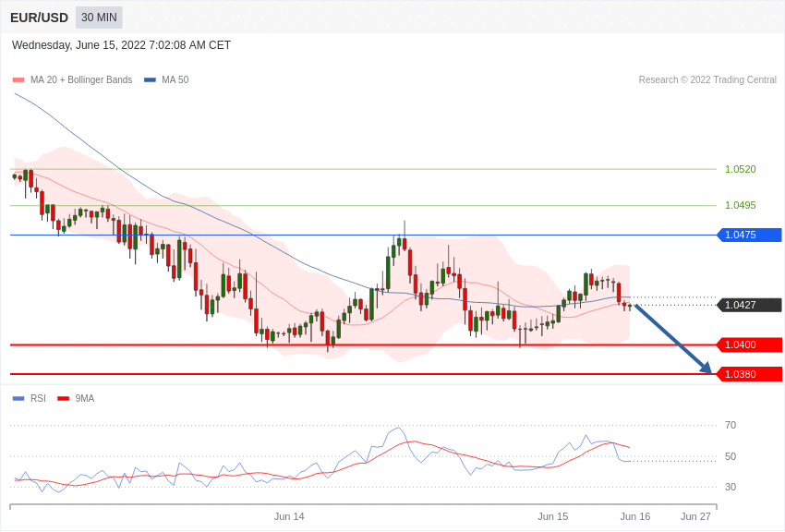Click the Jun 14 date axis label

pyautogui.click(x=289, y=516)
